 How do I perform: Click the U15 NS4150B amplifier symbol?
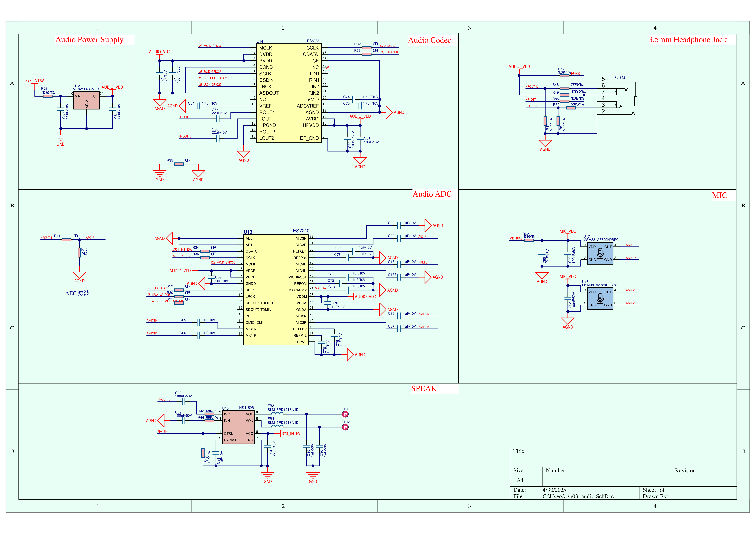point(238,427)
